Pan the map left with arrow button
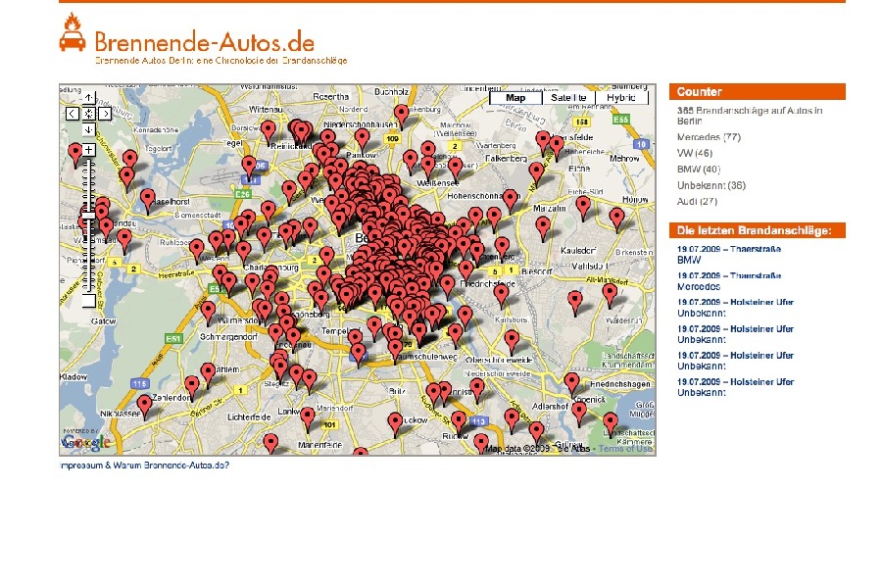882x588 pixels. [72, 114]
